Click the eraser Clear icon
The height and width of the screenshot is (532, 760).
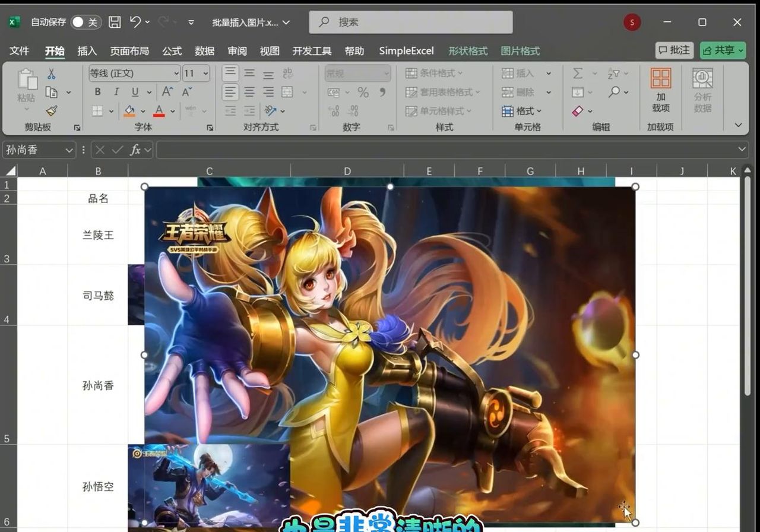(578, 111)
